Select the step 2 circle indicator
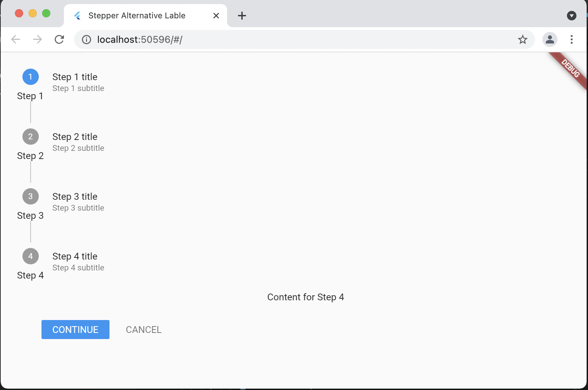The image size is (588, 390). (31, 137)
